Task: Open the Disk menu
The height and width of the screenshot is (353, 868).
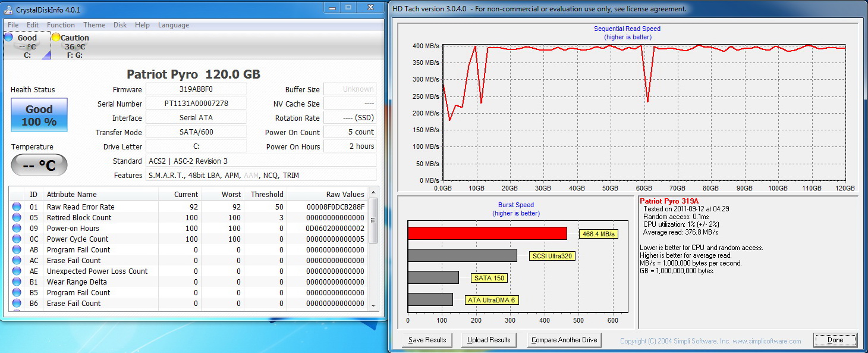Action: (x=120, y=25)
